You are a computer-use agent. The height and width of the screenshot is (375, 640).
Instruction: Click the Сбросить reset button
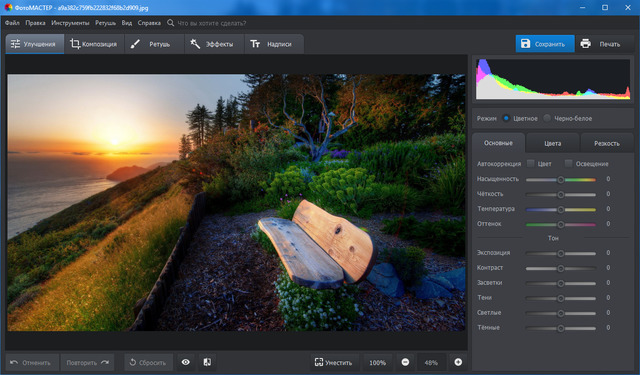[149, 362]
